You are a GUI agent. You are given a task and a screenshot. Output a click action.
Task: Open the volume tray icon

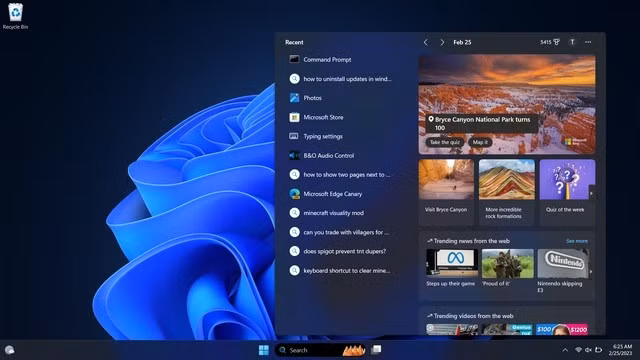point(588,350)
